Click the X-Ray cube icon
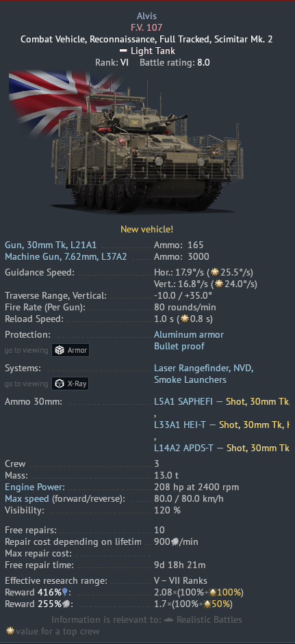295x644 pixels. (60, 384)
